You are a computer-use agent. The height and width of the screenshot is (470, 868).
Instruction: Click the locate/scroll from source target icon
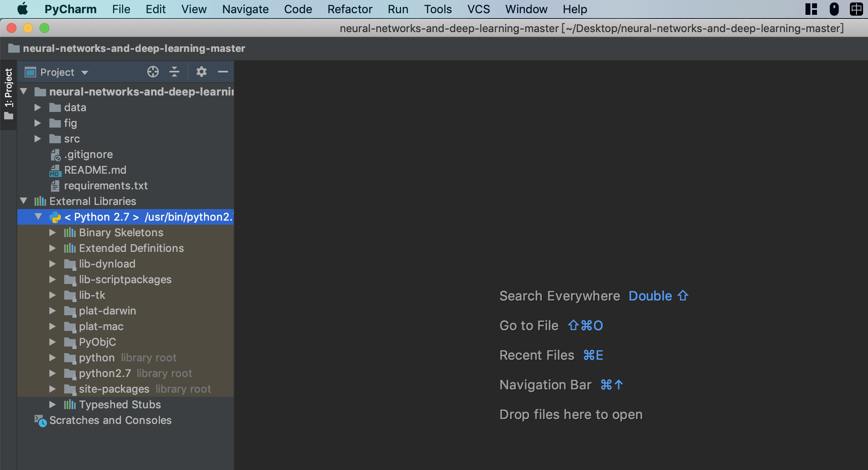tap(153, 72)
